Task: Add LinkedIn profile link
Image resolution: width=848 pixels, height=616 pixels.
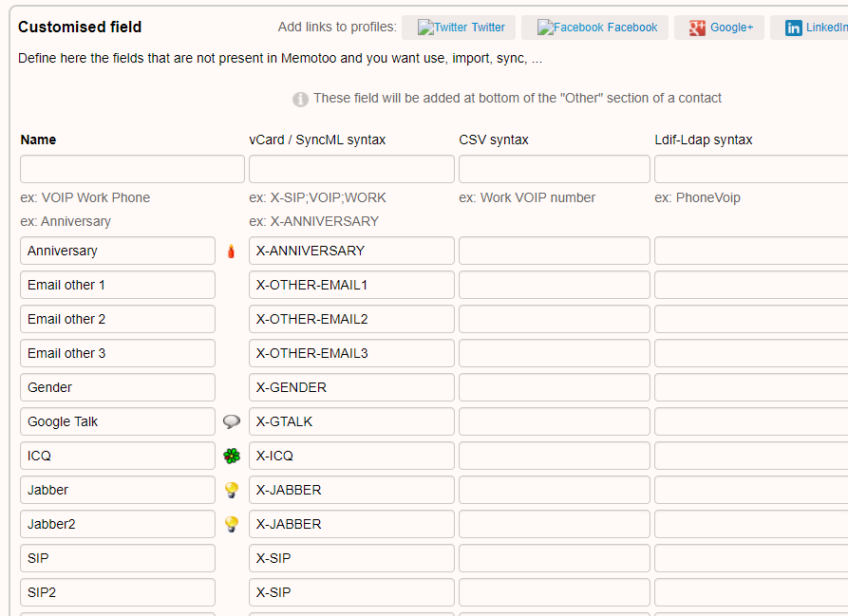Action: click(809, 28)
